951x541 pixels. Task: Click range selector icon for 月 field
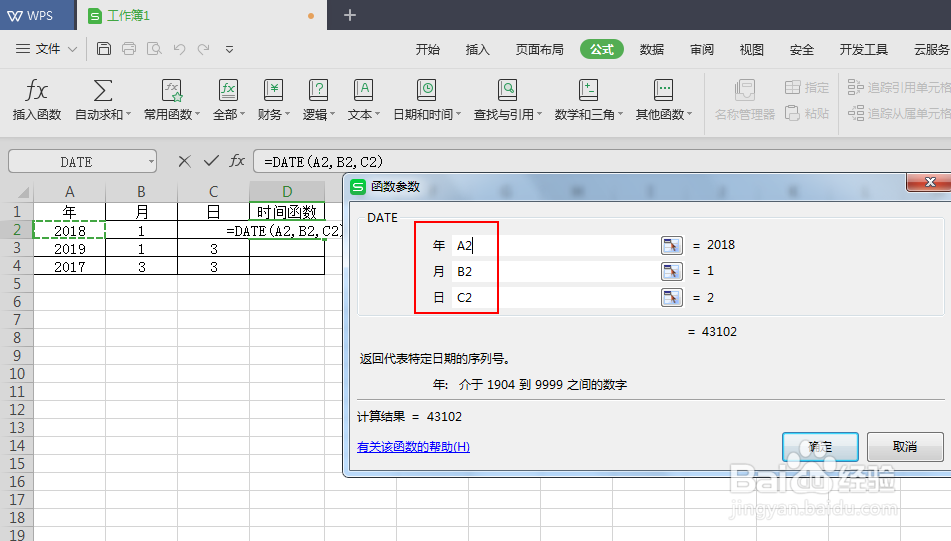pyautogui.click(x=671, y=272)
